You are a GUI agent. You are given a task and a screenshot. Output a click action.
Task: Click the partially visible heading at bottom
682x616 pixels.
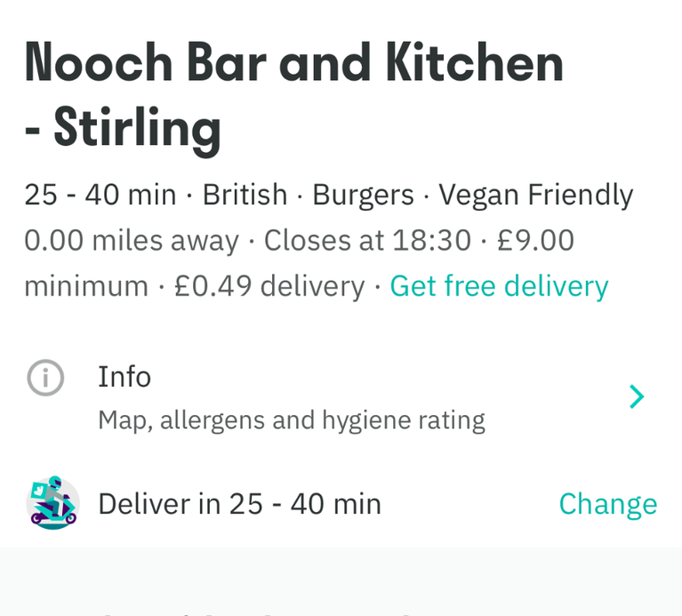coord(257,613)
